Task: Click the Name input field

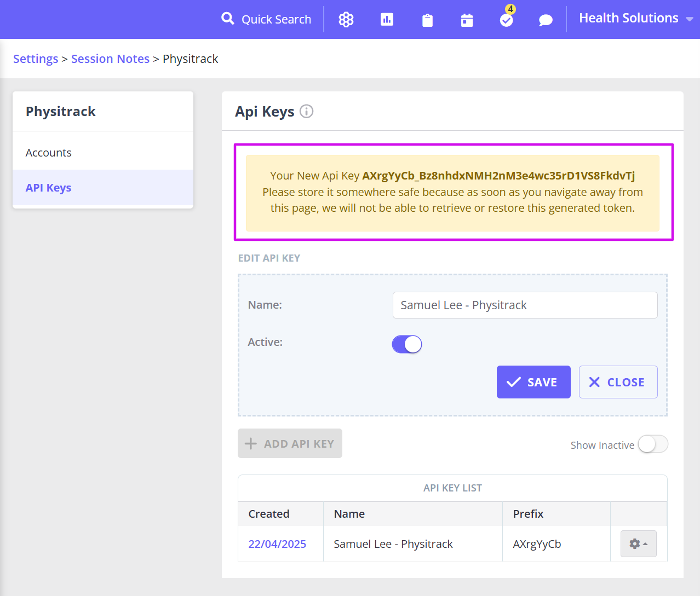Action: tap(525, 305)
